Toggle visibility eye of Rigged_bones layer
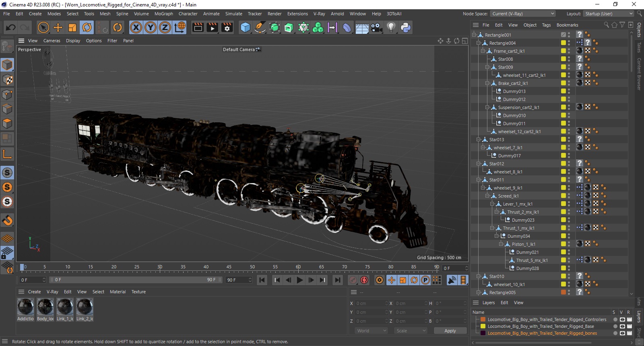Image resolution: width=644 pixels, height=346 pixels. point(622,333)
